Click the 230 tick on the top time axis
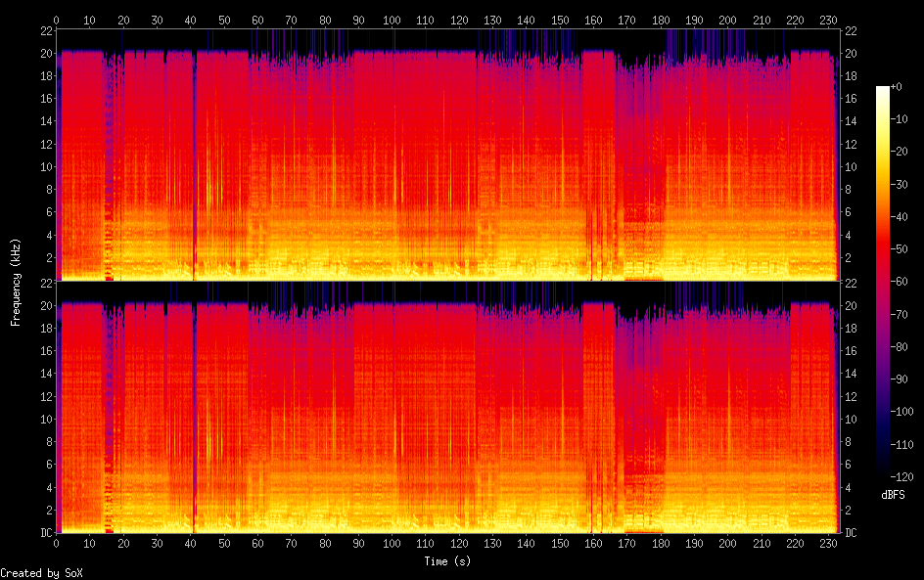Image resolution: width=924 pixels, height=580 pixels. click(x=828, y=20)
